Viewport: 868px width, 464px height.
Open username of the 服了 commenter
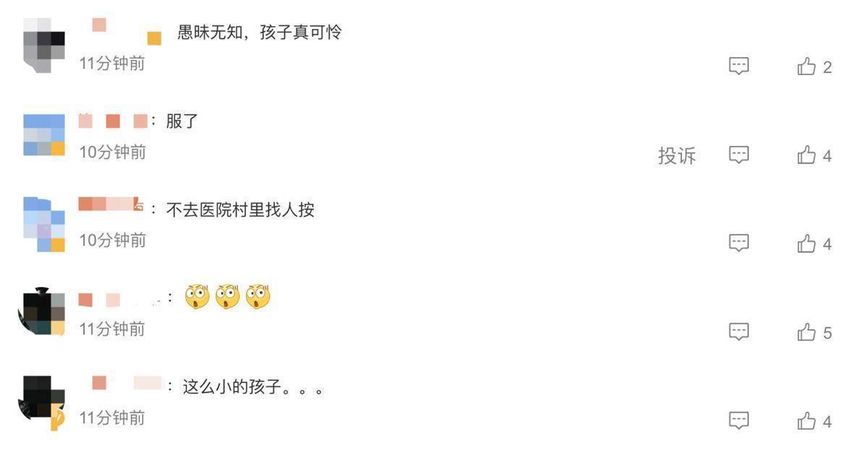113,121
